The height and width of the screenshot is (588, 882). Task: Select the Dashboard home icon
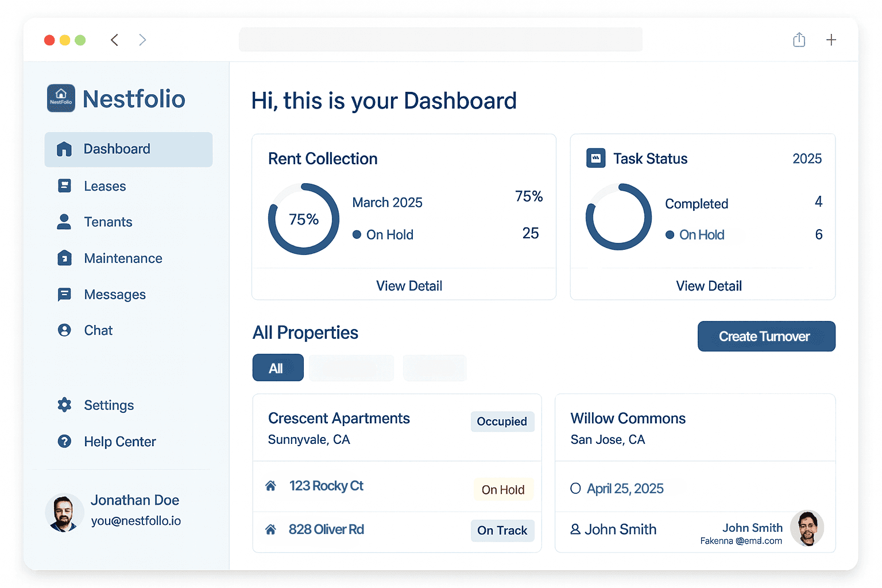tap(64, 149)
